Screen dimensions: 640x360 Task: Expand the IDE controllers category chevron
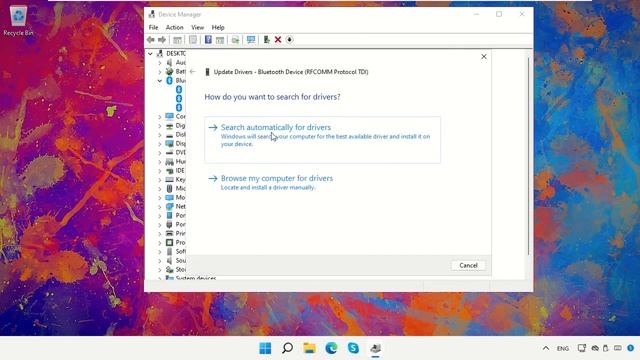[x=160, y=171]
